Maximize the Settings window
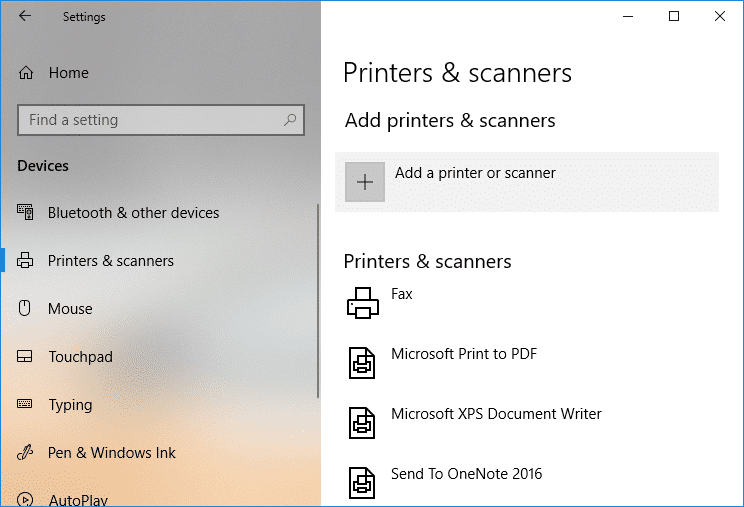Screen dimensions: 744x507 674,16
